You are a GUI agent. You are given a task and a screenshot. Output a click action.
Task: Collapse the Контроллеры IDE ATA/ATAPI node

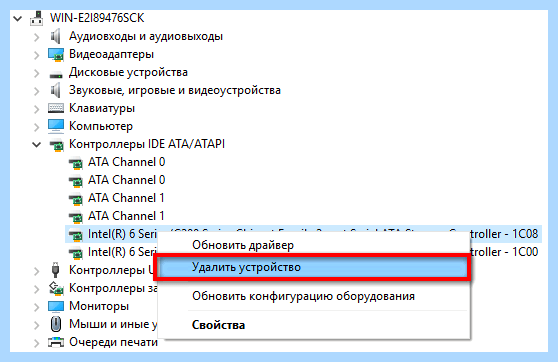pyautogui.click(x=37, y=145)
